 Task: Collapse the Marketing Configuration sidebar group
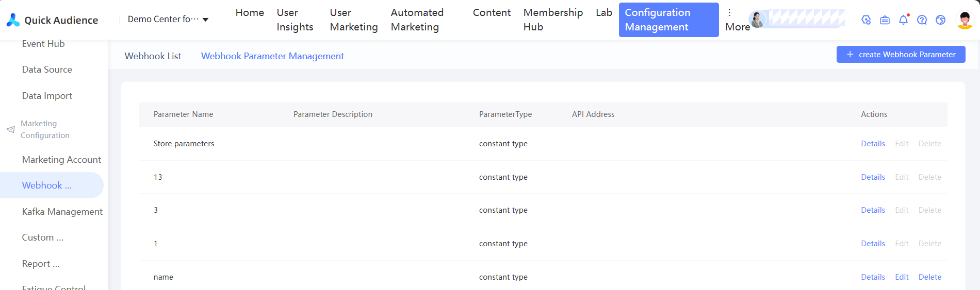click(x=45, y=129)
